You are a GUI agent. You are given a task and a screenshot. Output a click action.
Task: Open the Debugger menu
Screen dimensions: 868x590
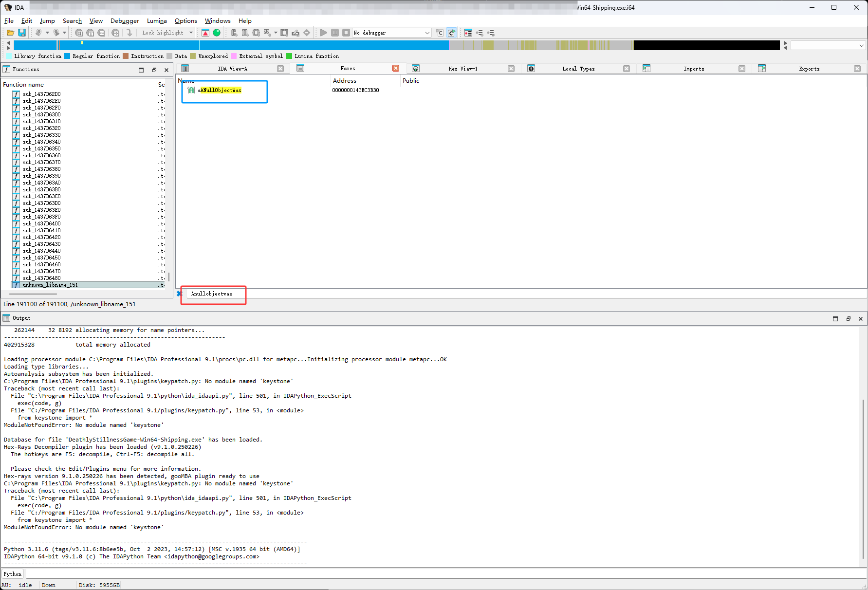125,21
